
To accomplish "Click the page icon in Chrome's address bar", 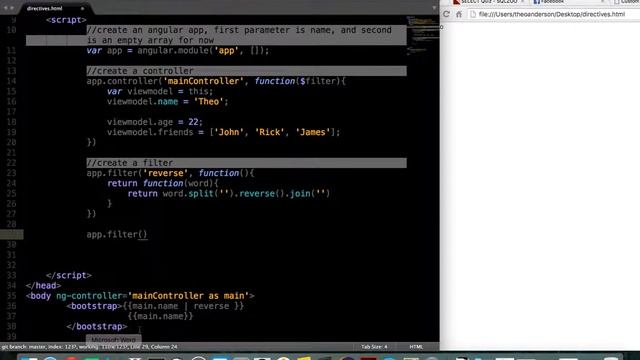I will click(x=473, y=14).
